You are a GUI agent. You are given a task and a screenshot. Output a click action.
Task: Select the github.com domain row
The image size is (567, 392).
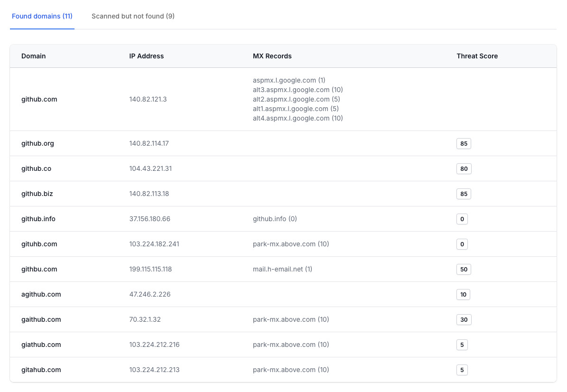click(x=39, y=99)
